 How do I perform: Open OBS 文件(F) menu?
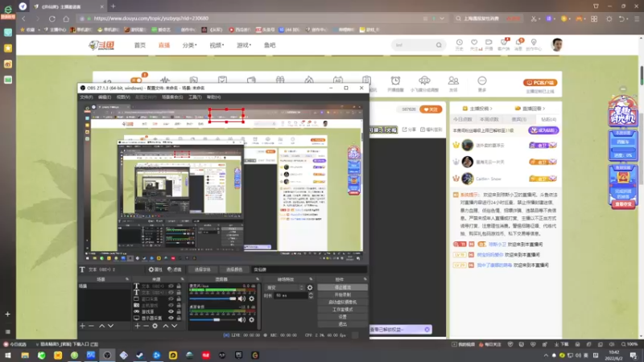click(86, 97)
